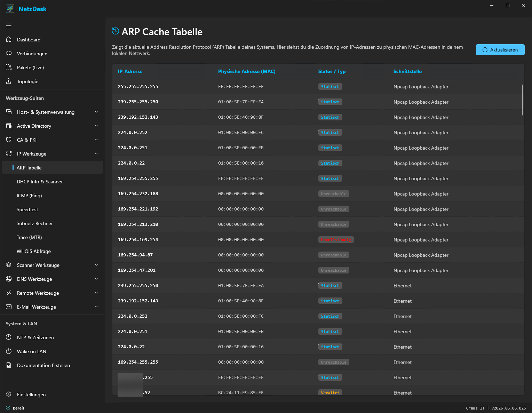Click the Verbindungen link icon

9,53
